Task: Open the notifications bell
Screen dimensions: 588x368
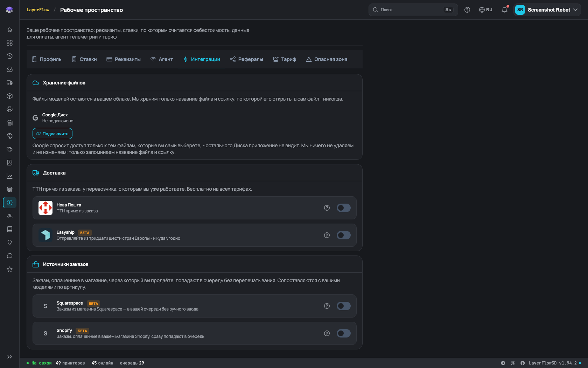Action: tap(504, 10)
